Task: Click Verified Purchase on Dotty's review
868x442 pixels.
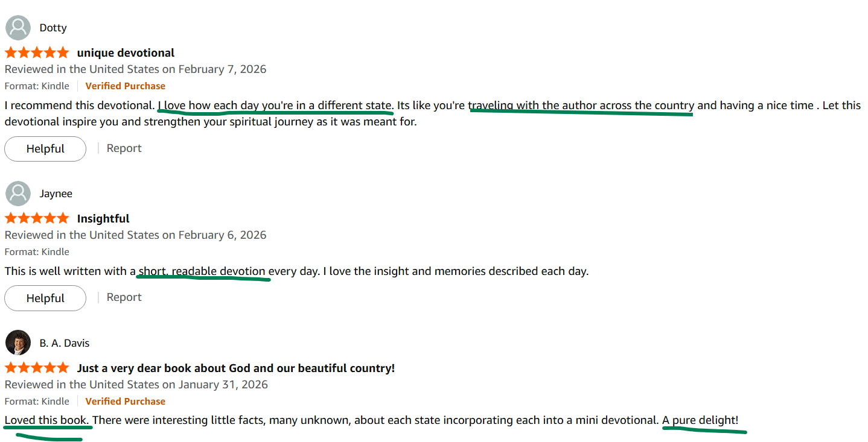Action: coord(125,86)
